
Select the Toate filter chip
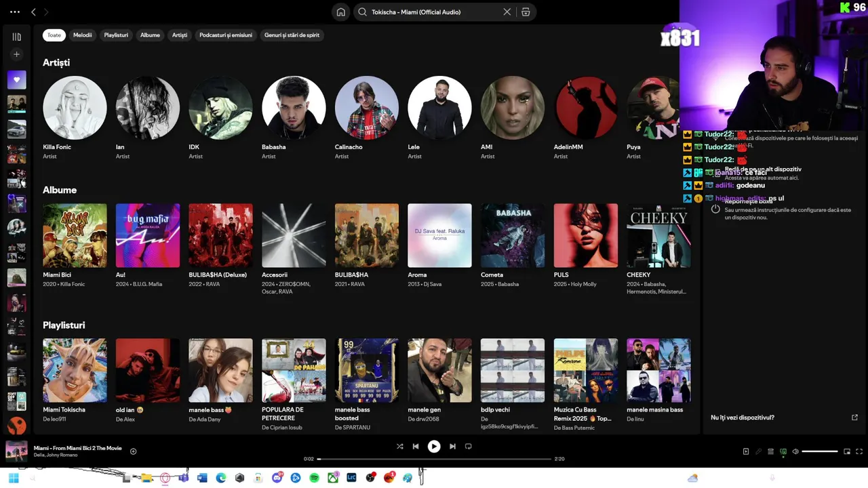pos(54,35)
